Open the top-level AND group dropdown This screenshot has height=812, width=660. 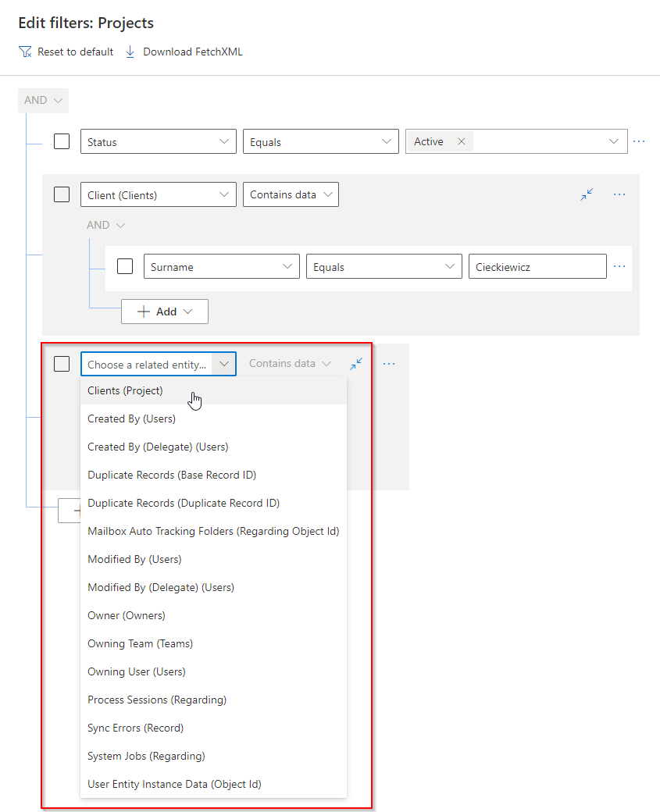coord(43,101)
